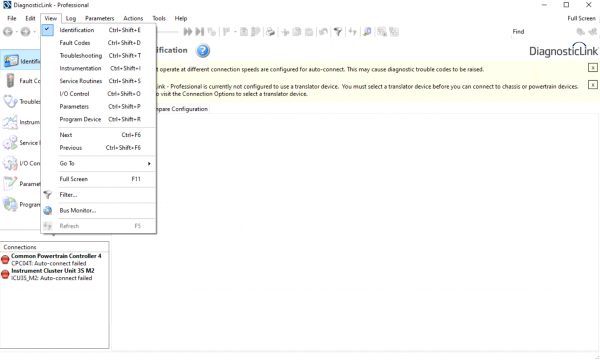Open the Parameters menu in menu bar

coord(99,18)
